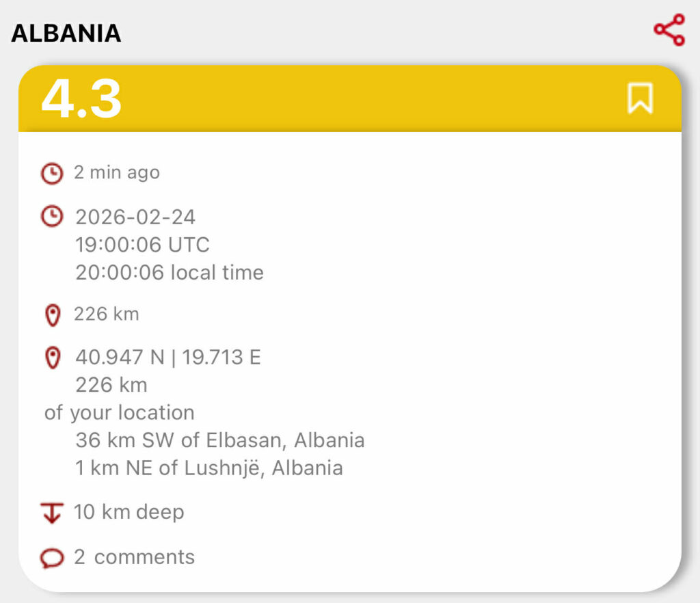700x603 pixels.
Task: Bookmark this earthquake event
Action: [x=640, y=98]
